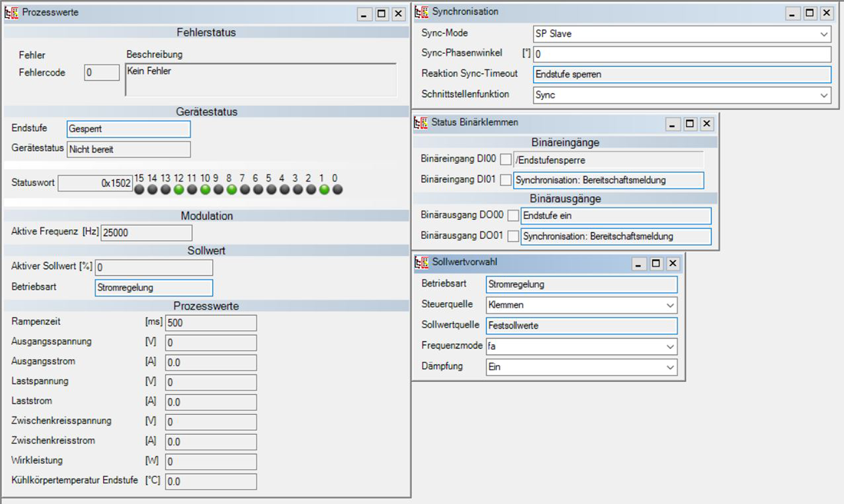Open the Steuerquelle dropdown
Viewport: 844px width, 504px height.
point(670,305)
